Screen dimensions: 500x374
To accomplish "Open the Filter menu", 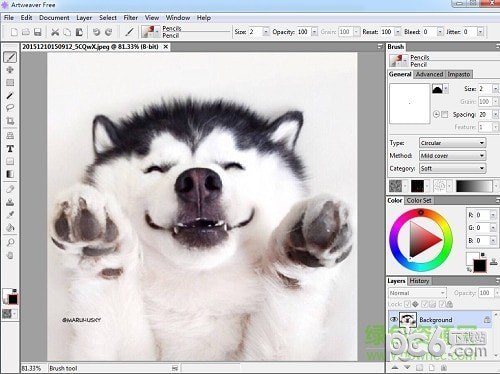I will coord(131,18).
